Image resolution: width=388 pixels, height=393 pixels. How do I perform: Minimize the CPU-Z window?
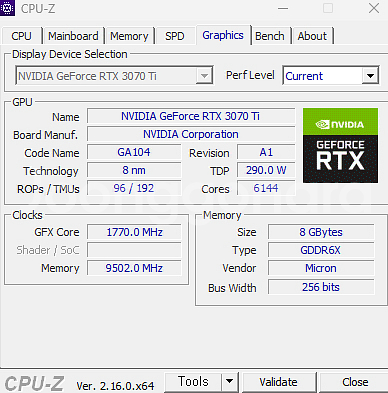[283, 8]
